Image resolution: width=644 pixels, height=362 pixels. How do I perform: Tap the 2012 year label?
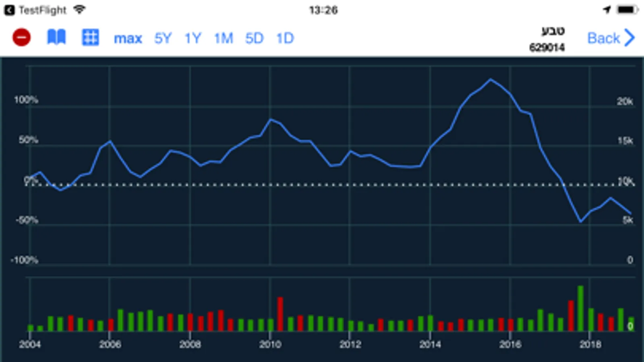pyautogui.click(x=350, y=344)
